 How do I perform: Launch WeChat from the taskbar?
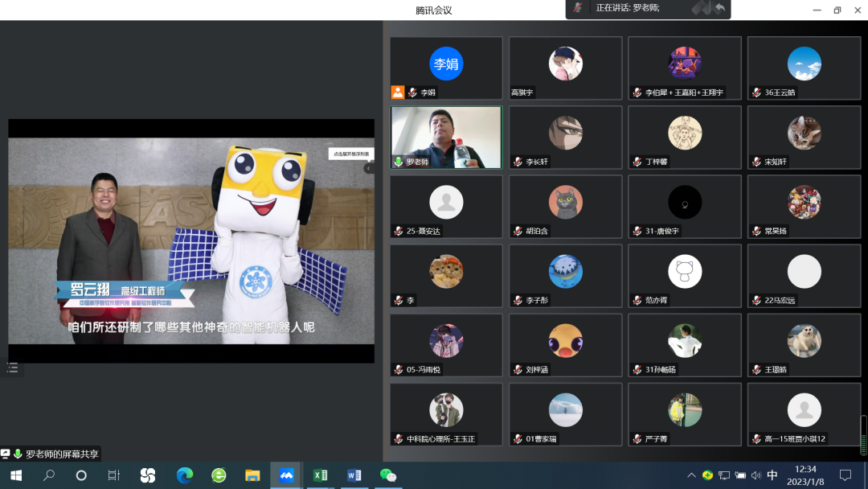click(x=388, y=475)
